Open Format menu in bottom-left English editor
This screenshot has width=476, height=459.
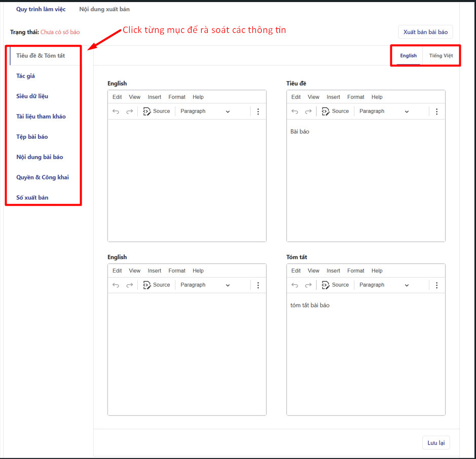[x=177, y=271]
